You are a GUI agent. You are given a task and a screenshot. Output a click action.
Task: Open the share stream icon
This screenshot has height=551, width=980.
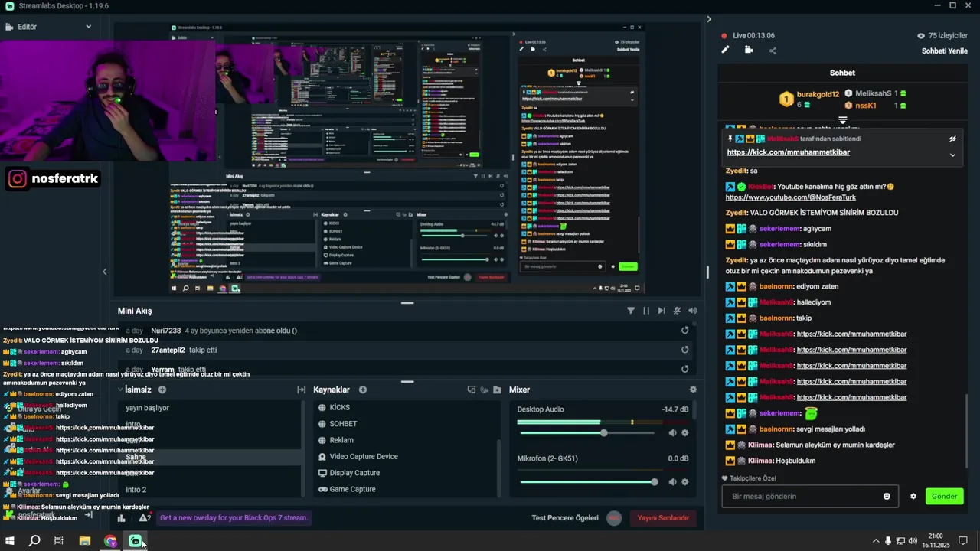click(x=773, y=51)
